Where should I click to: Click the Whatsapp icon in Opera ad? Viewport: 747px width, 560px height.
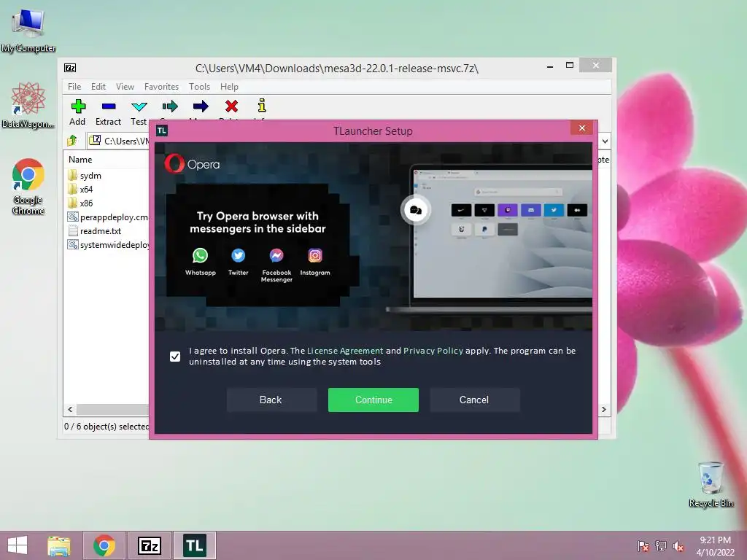point(200,256)
